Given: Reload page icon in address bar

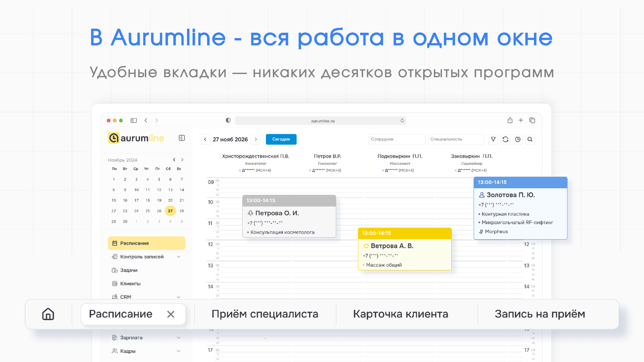Looking at the screenshot, I should click(402, 121).
